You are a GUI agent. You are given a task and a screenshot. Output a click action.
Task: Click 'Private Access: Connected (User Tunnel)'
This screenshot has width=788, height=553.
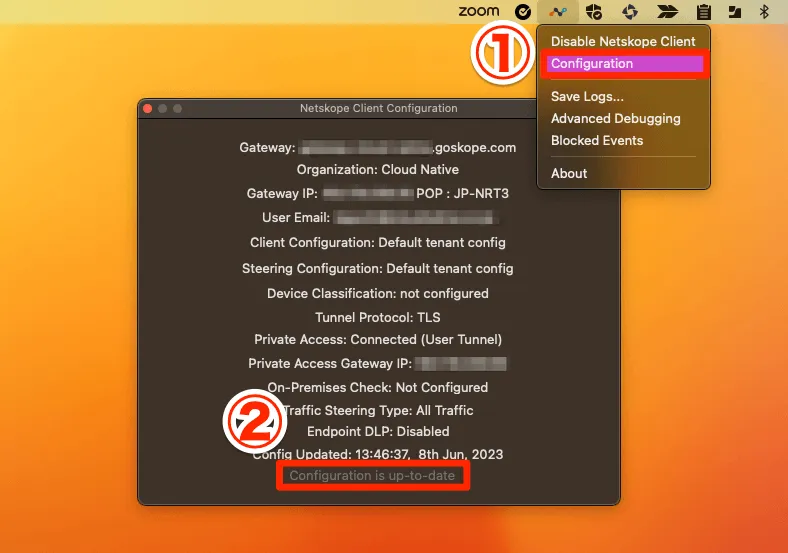click(x=377, y=339)
